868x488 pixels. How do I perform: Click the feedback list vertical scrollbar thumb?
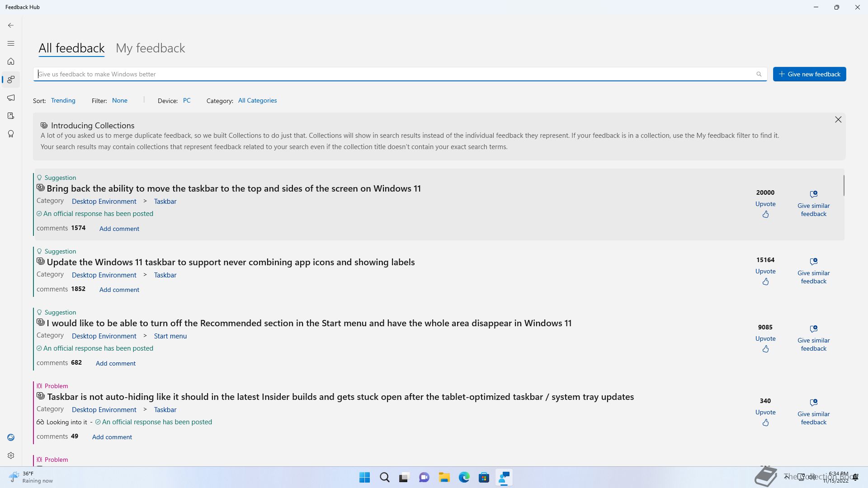[844, 185]
